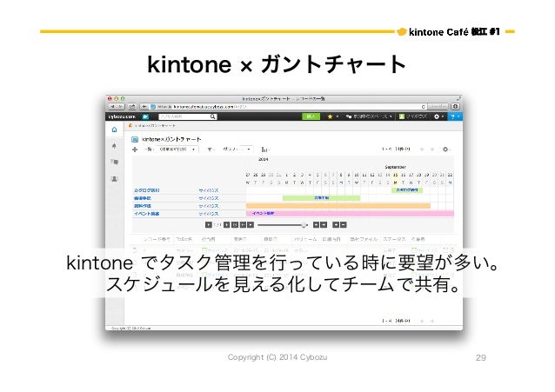Click the last Gantt page button before the slider
Screen dimensions: 555x392
(x=251, y=224)
